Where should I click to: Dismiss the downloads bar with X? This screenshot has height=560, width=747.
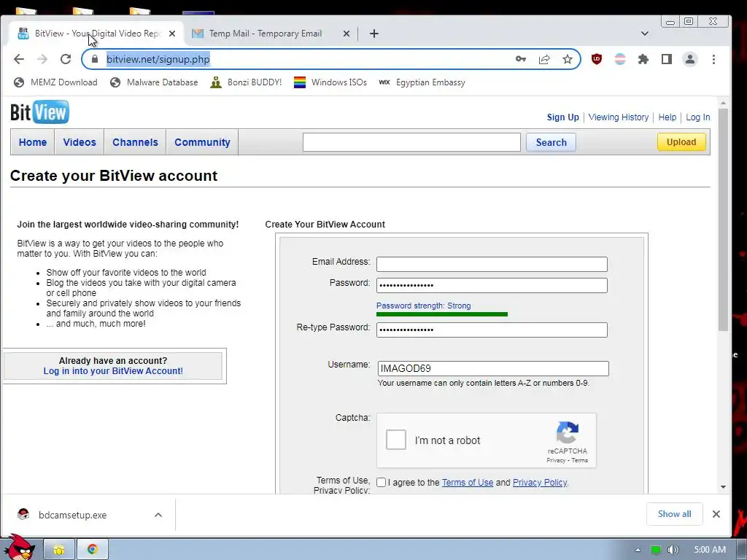[x=716, y=514]
